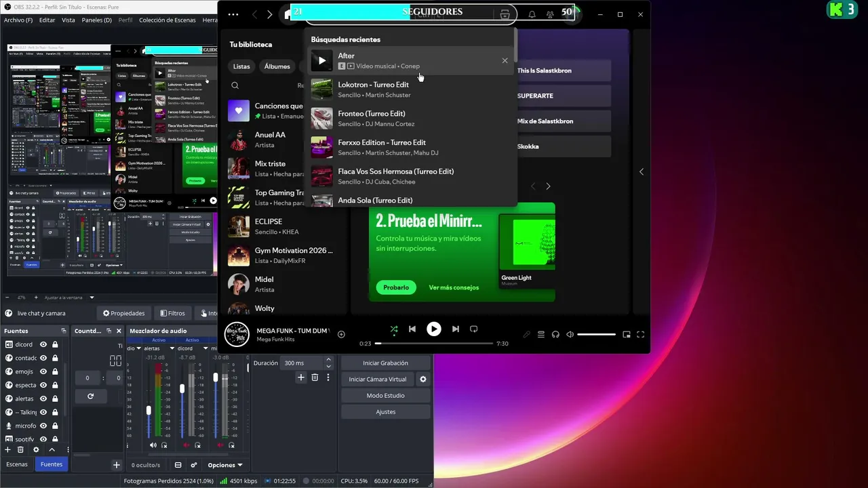Image resolution: width=868 pixels, height=488 pixels.
Task: Unlock the especta source
Action: [x=55, y=385]
